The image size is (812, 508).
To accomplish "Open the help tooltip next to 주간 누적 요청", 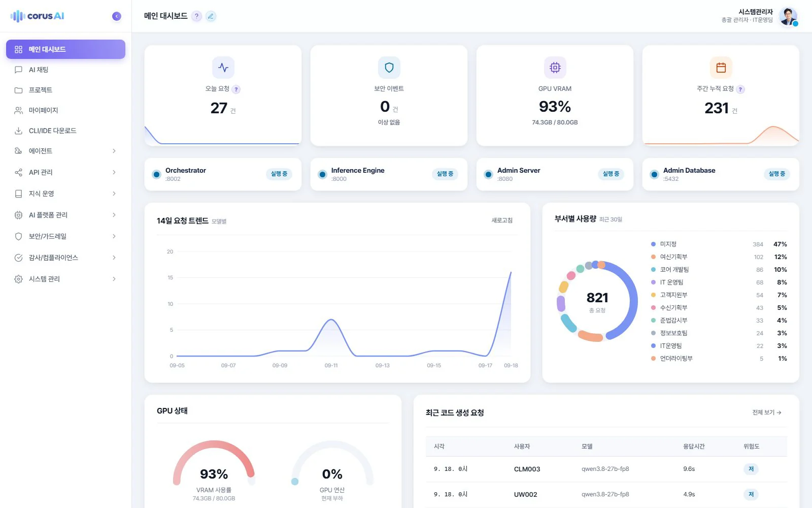I will point(740,89).
